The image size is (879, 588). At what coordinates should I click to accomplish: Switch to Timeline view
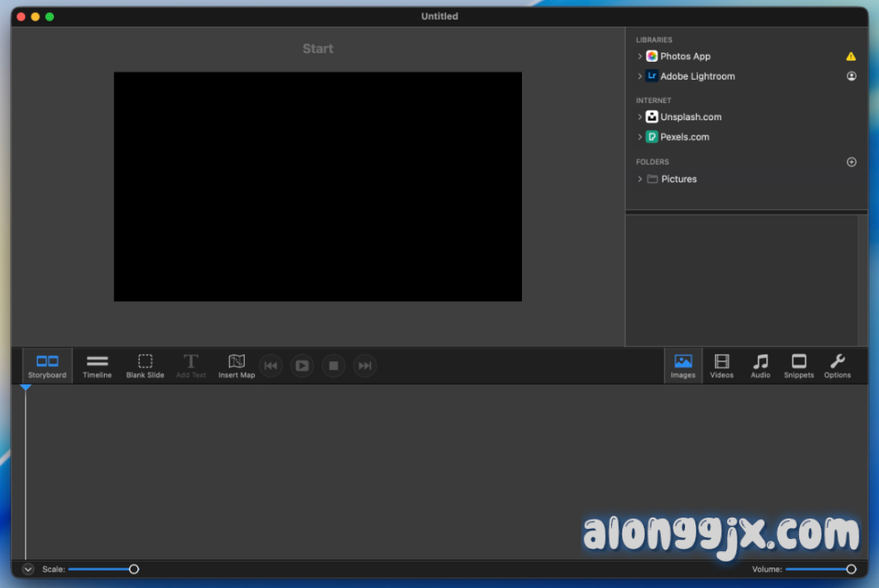pos(97,366)
